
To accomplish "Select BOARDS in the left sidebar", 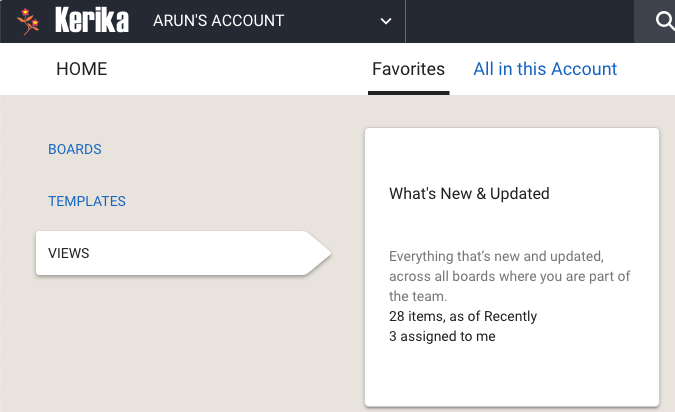I will pos(74,149).
